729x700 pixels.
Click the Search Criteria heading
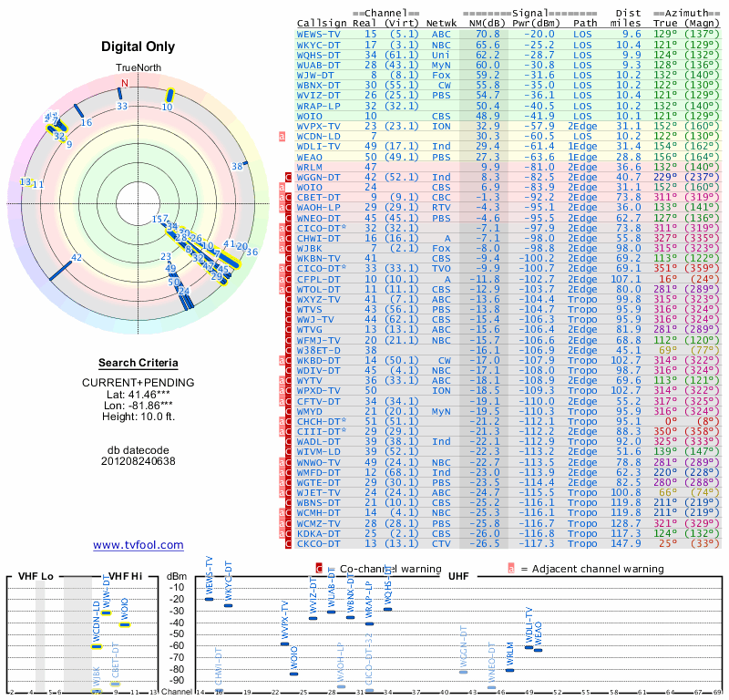(x=139, y=363)
